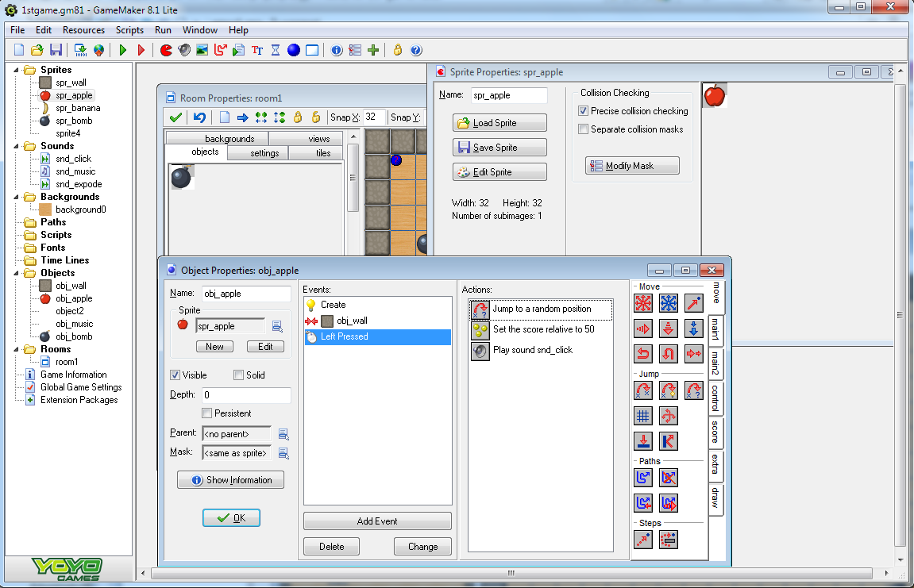Screen dimensions: 914x588
Task: Click the Reverse Horizontal action icon
Action: [x=643, y=354]
